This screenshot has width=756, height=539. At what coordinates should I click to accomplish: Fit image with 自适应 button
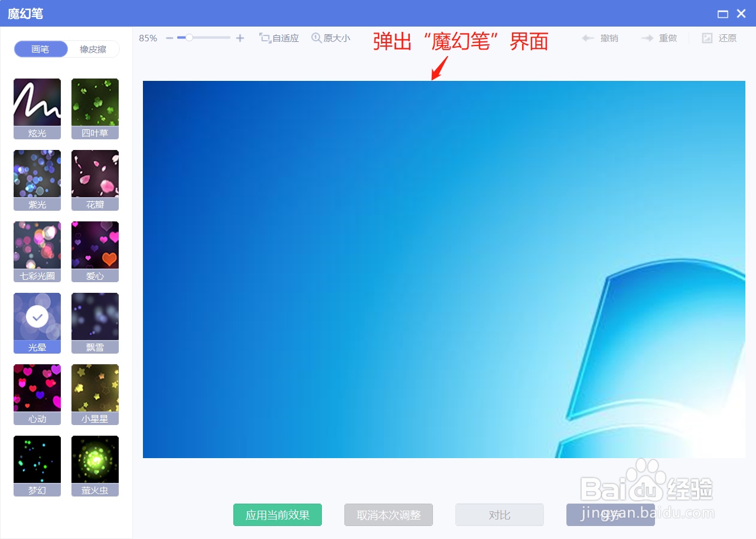click(x=279, y=38)
